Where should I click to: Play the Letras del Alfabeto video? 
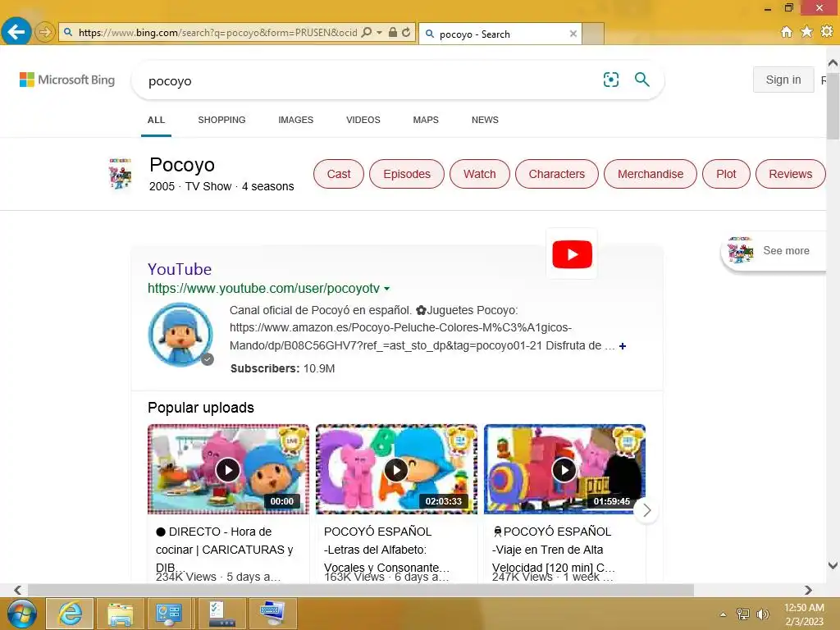click(396, 470)
